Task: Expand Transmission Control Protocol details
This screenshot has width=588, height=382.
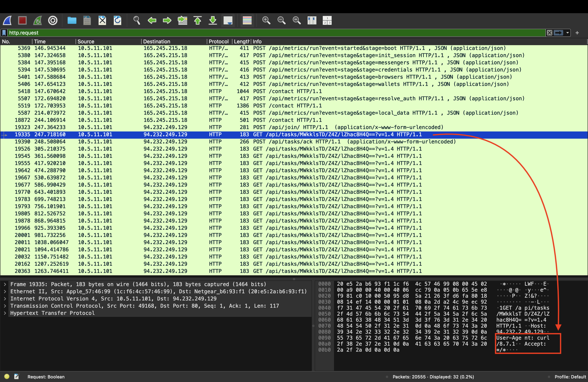Action: [x=5, y=306]
